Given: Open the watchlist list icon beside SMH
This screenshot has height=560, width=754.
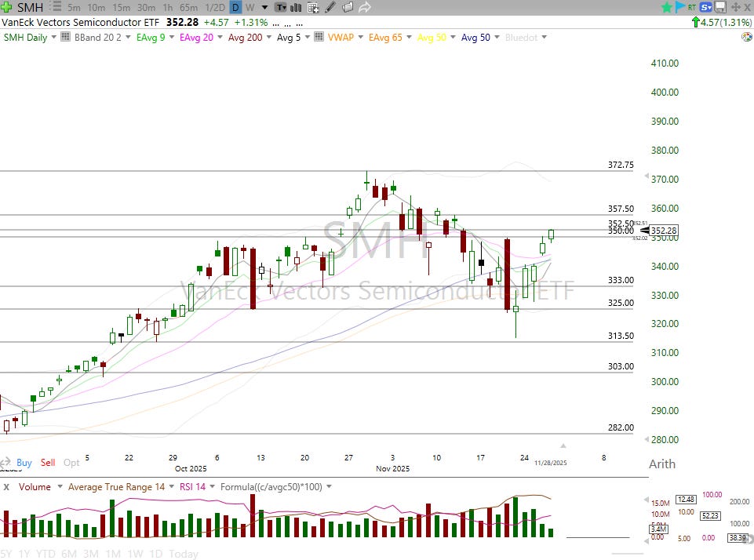Looking at the screenshot, I should [x=56, y=7].
